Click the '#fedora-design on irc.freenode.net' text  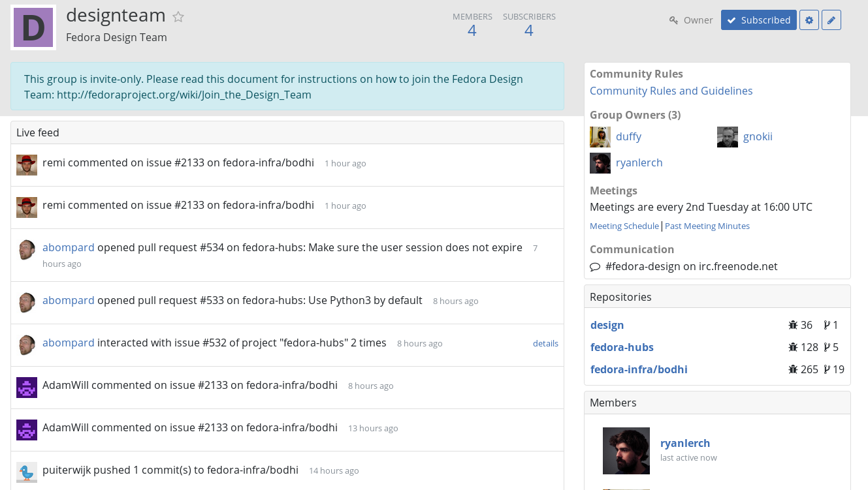click(692, 266)
